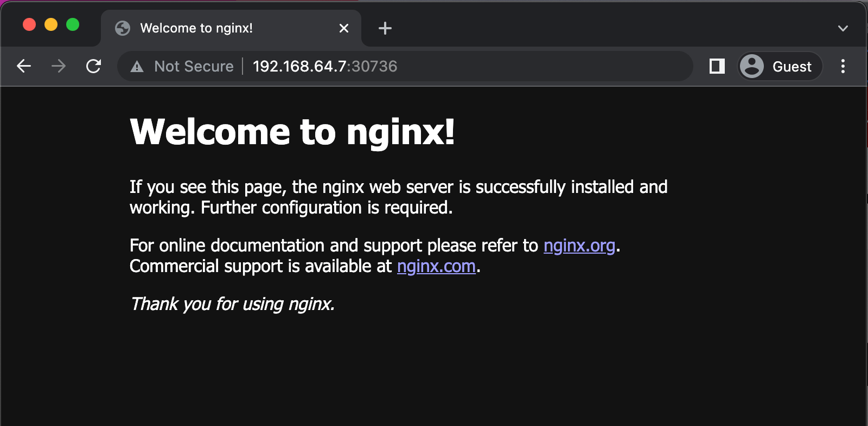Click the back navigation arrow
This screenshot has height=426, width=868.
(x=24, y=66)
